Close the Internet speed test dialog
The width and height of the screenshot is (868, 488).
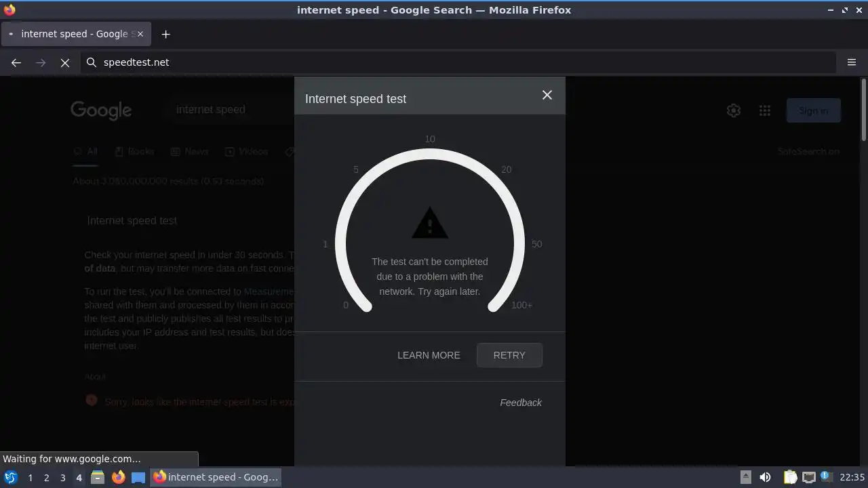[x=547, y=96]
